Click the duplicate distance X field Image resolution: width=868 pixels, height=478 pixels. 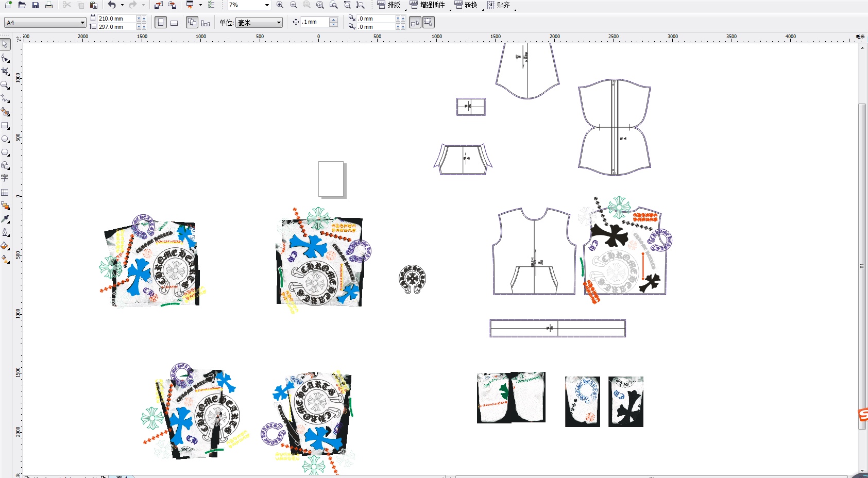pyautogui.click(x=376, y=19)
